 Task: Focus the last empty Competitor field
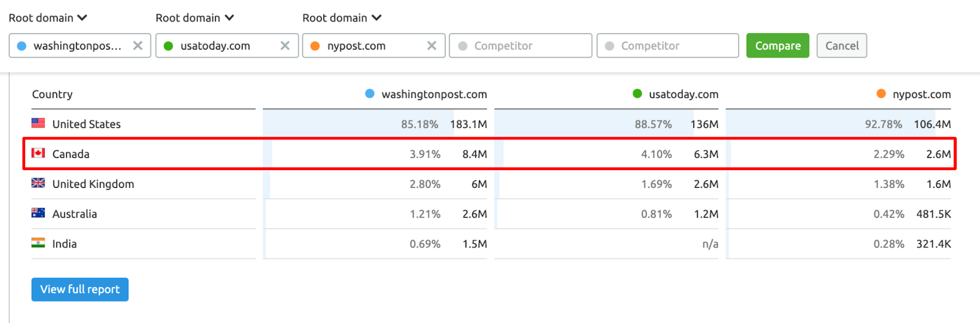click(x=668, y=46)
